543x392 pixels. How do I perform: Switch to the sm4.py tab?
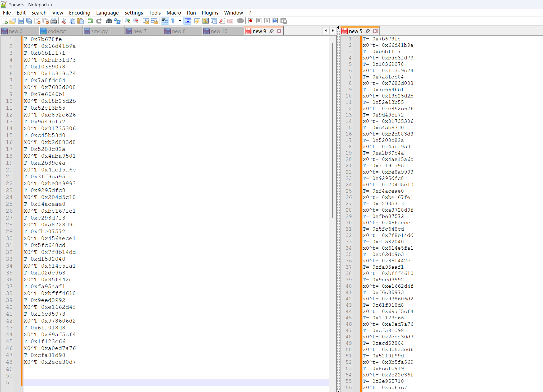pos(99,31)
